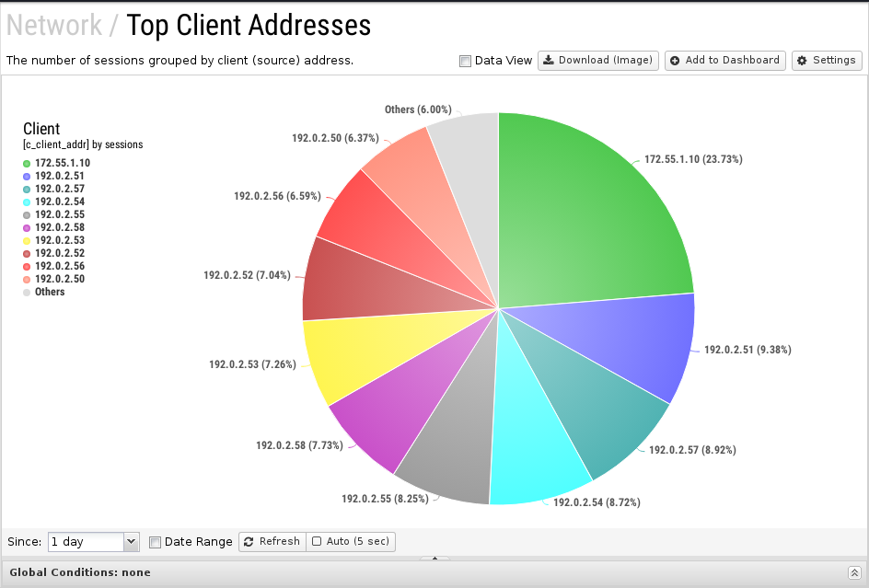Expand the Global Conditions panel

pos(854,572)
